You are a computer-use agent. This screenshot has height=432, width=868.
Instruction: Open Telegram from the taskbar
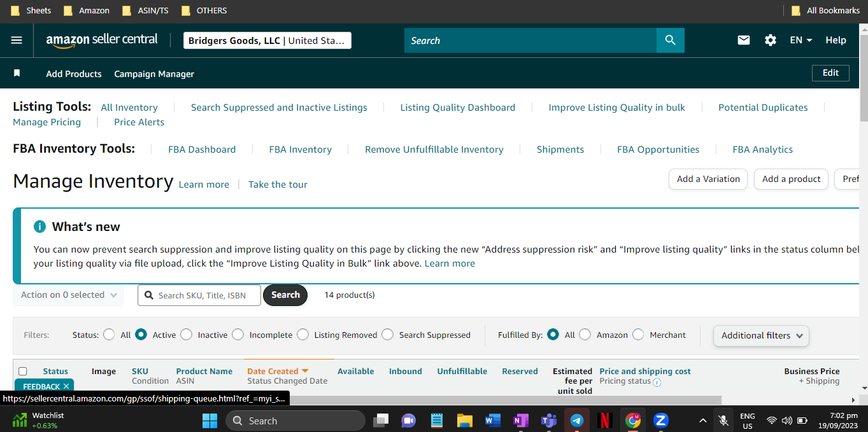[577, 421]
